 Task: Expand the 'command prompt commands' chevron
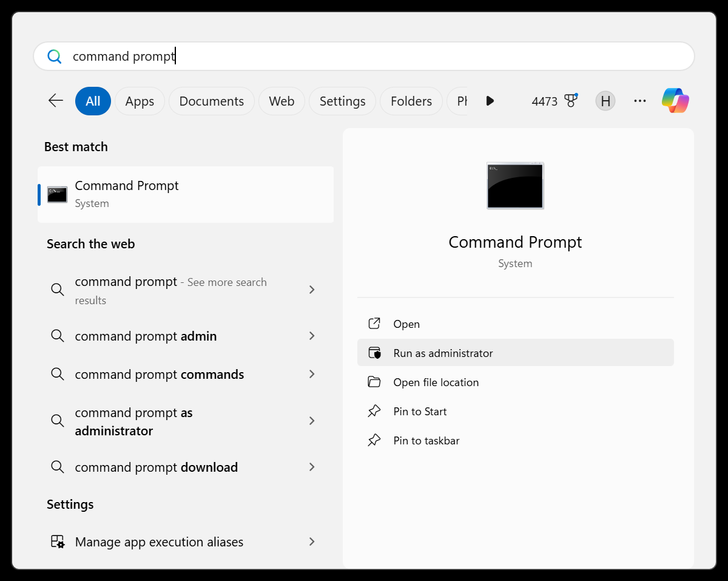pyautogui.click(x=312, y=374)
